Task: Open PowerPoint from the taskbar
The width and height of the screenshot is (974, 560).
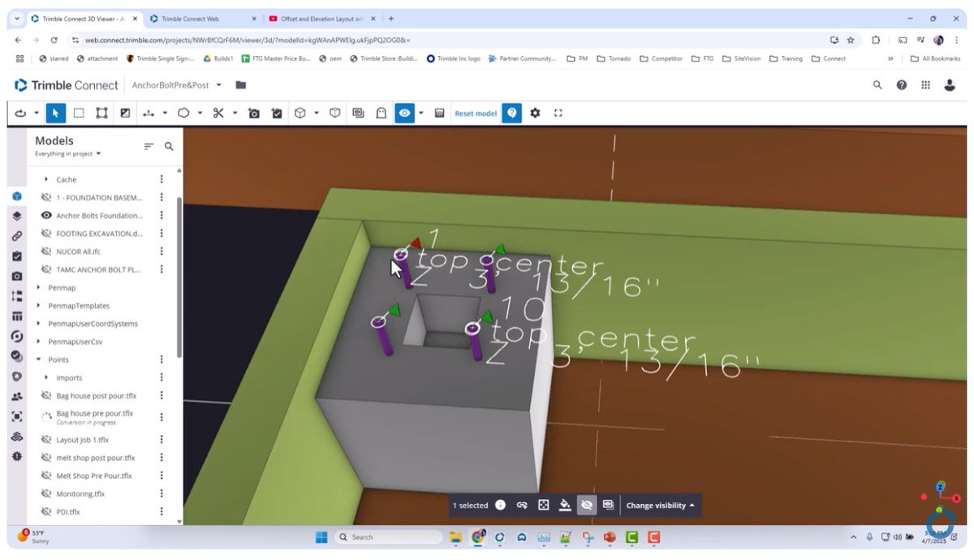Action: click(x=608, y=536)
